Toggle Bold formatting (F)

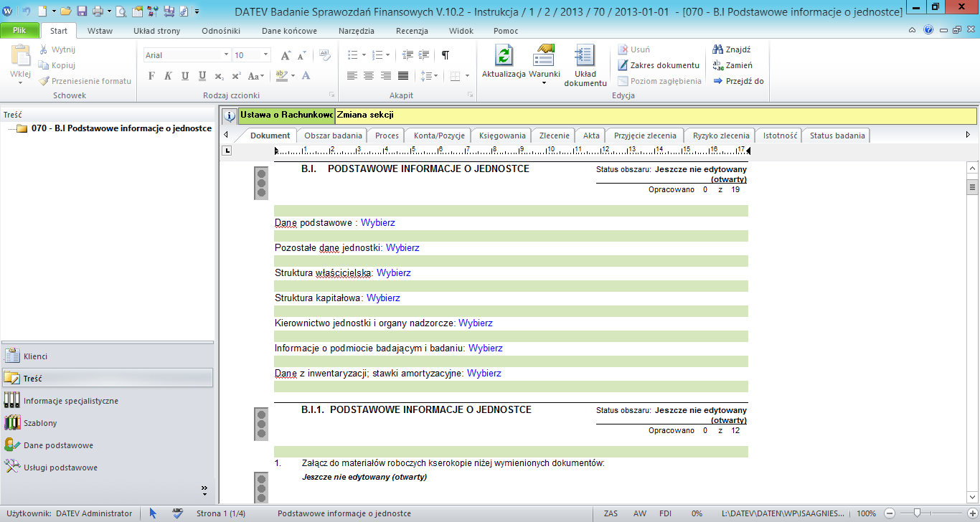point(151,76)
